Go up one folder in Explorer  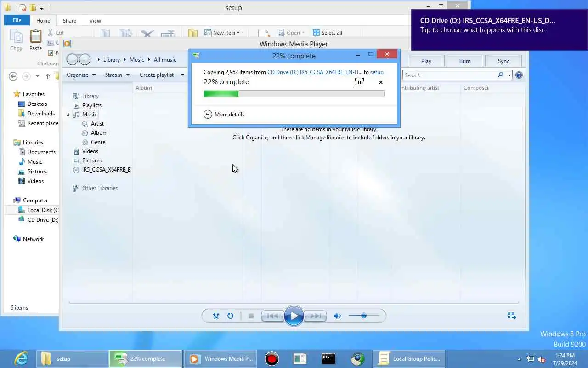click(x=47, y=76)
